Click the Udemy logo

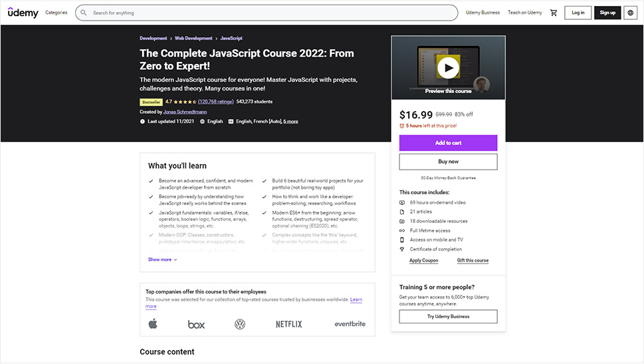coord(23,13)
